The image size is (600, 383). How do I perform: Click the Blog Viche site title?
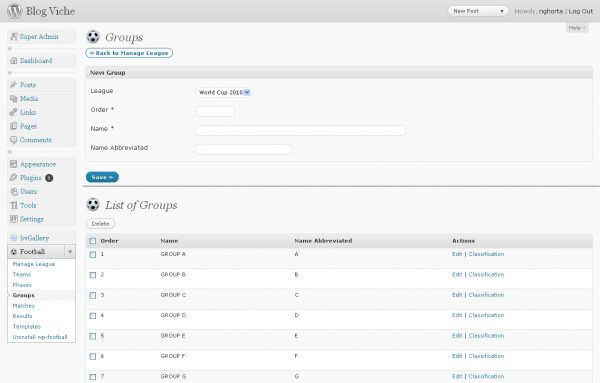point(50,11)
